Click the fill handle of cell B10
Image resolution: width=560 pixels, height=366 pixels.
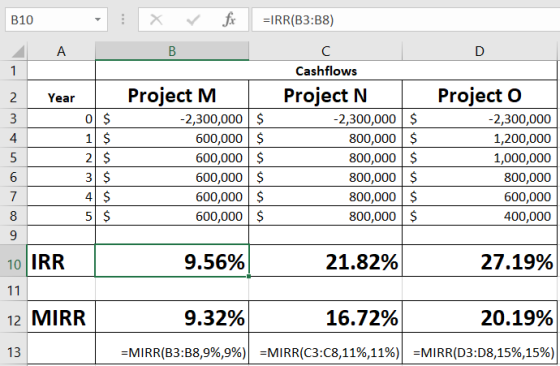[249, 276]
